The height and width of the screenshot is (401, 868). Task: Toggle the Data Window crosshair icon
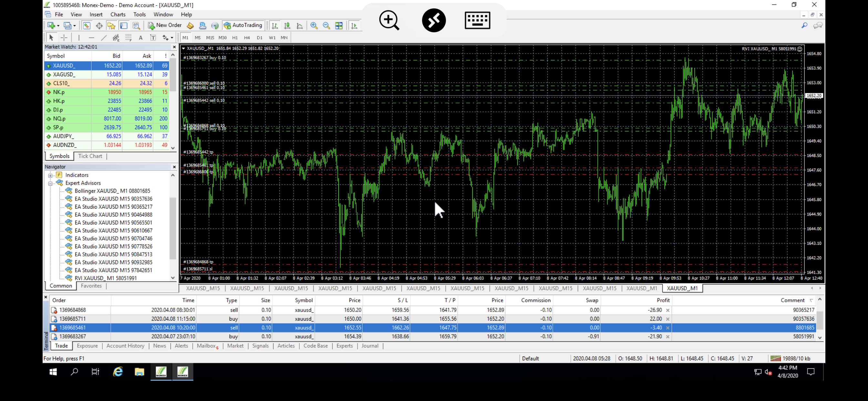coord(99,25)
